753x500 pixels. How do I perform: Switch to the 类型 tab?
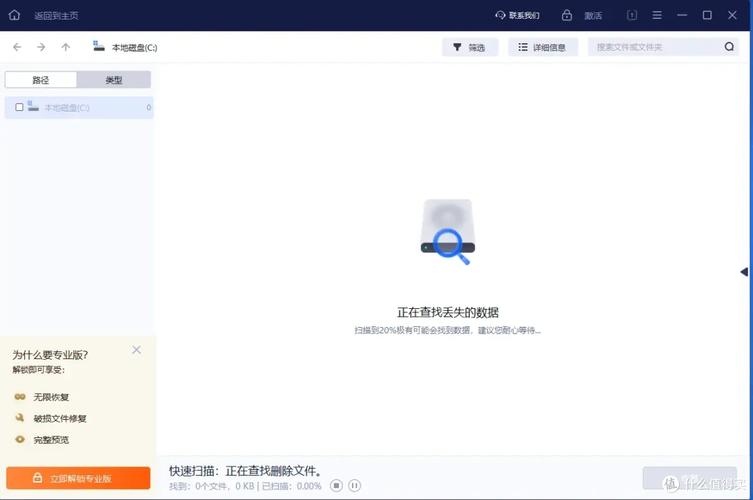[x=114, y=80]
